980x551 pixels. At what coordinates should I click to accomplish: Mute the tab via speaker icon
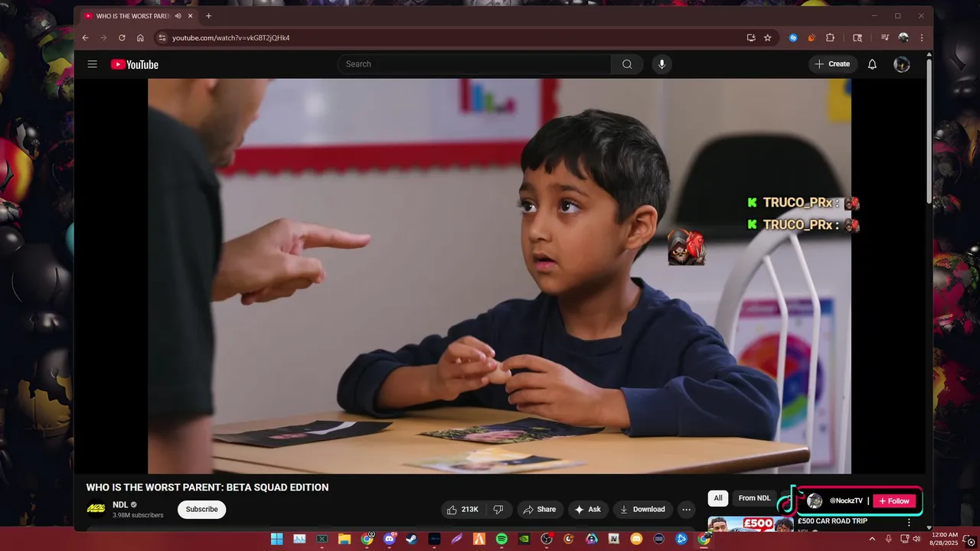click(178, 16)
